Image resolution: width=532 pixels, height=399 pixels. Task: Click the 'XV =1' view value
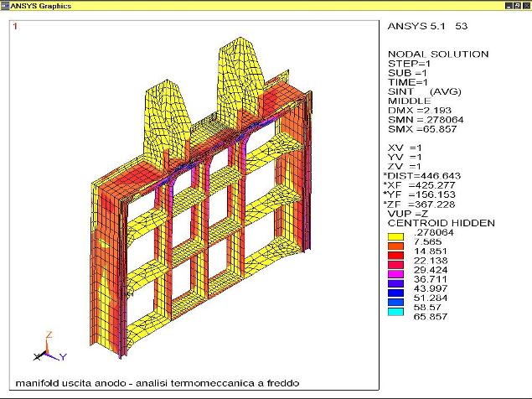pos(405,148)
